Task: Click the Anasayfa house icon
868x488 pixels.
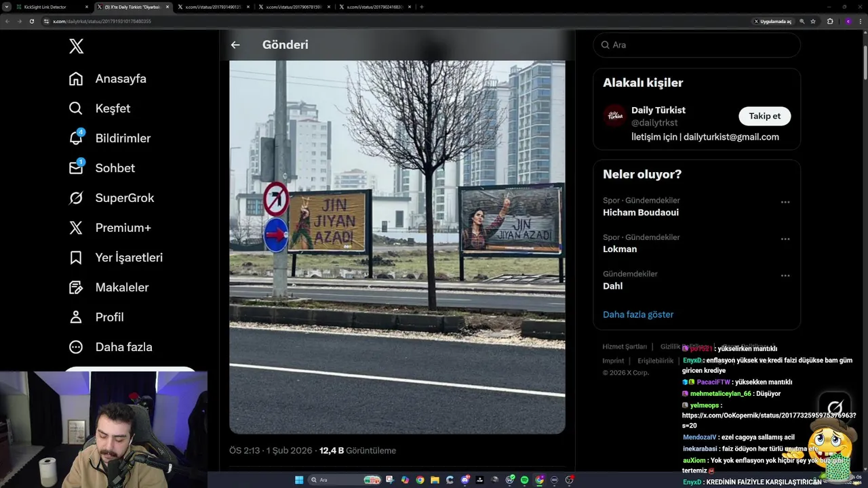Action: point(76,79)
